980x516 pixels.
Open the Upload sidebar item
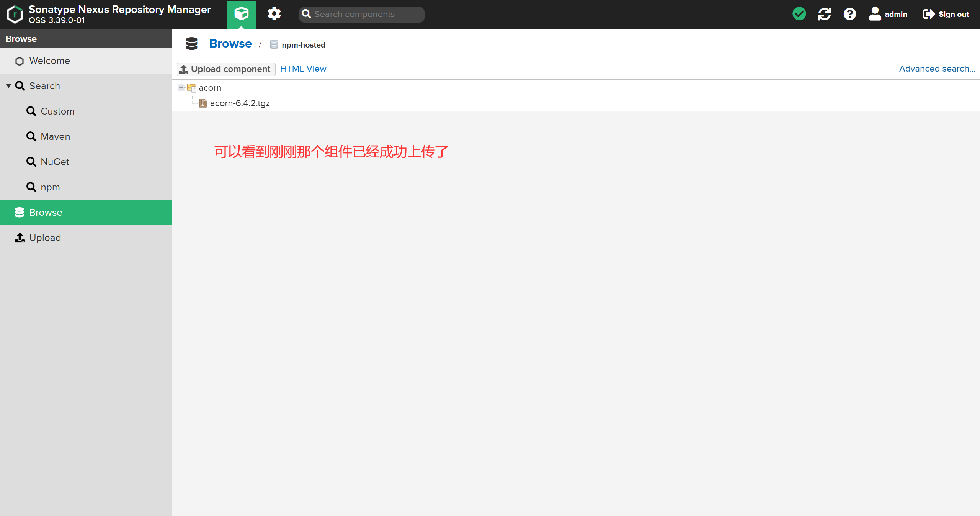(x=45, y=238)
